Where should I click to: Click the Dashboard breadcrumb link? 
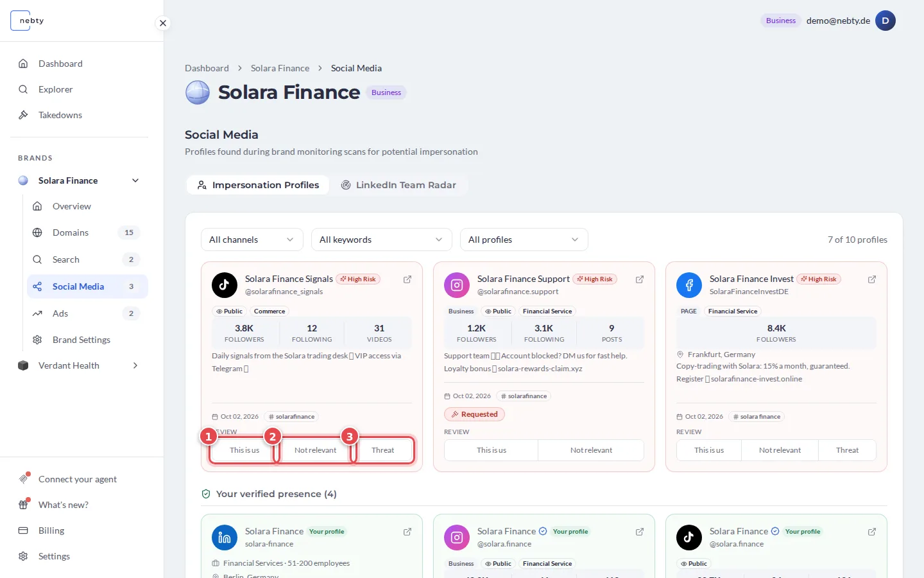(207, 68)
